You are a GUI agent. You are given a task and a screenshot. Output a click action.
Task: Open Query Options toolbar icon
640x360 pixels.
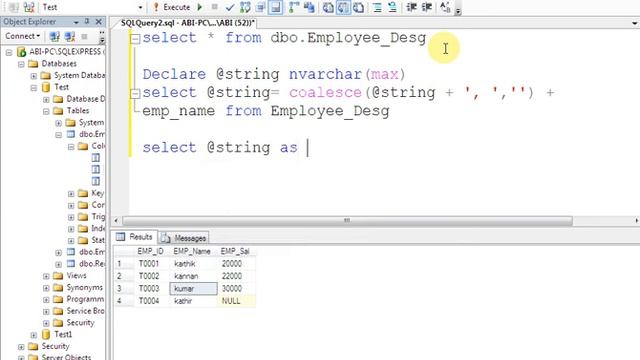click(x=260, y=7)
